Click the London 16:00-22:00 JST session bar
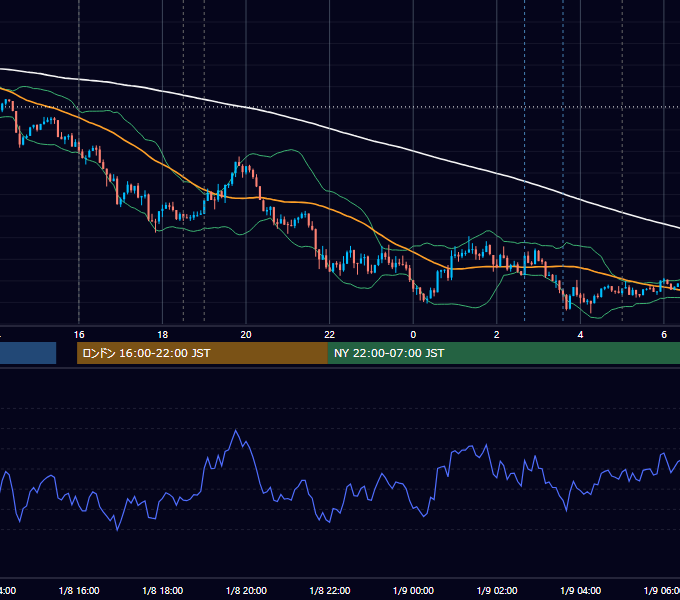Image resolution: width=680 pixels, height=600 pixels. coord(202,353)
